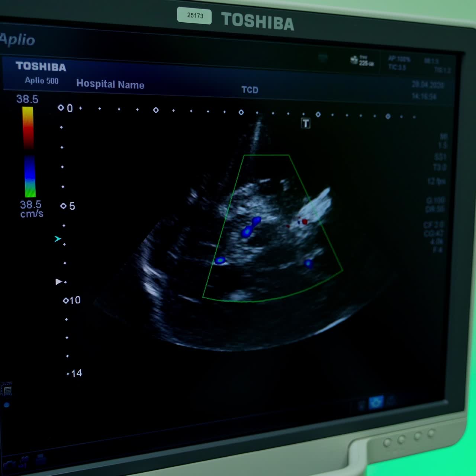Open the depth marker at the 10 cm mark
Screen dimensions: 476x476
click(66, 299)
